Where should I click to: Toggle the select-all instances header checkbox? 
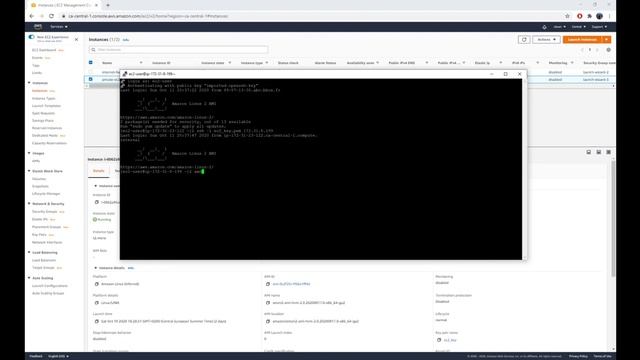[91, 62]
